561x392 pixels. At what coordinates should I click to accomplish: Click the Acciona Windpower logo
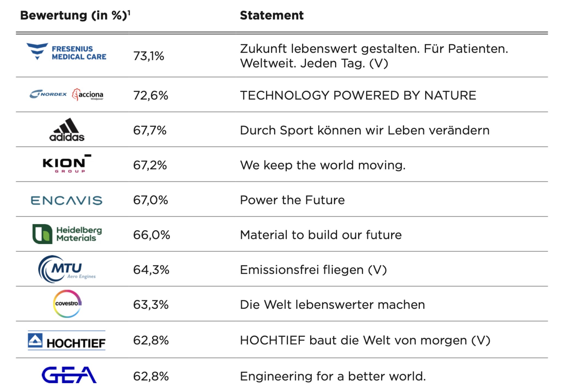click(88, 95)
